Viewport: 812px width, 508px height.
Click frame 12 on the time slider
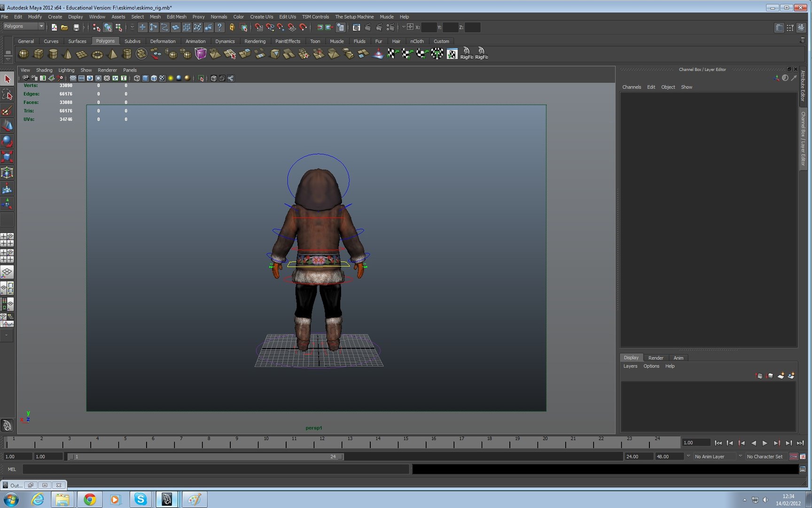322,443
